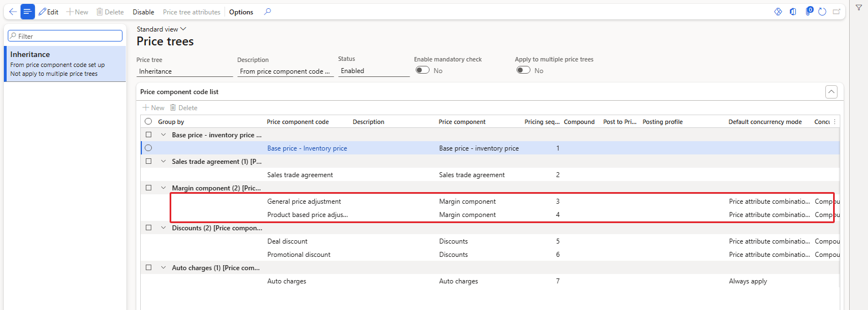Click the Edit pencil button
Image resolution: width=868 pixels, height=310 pixels.
click(49, 12)
